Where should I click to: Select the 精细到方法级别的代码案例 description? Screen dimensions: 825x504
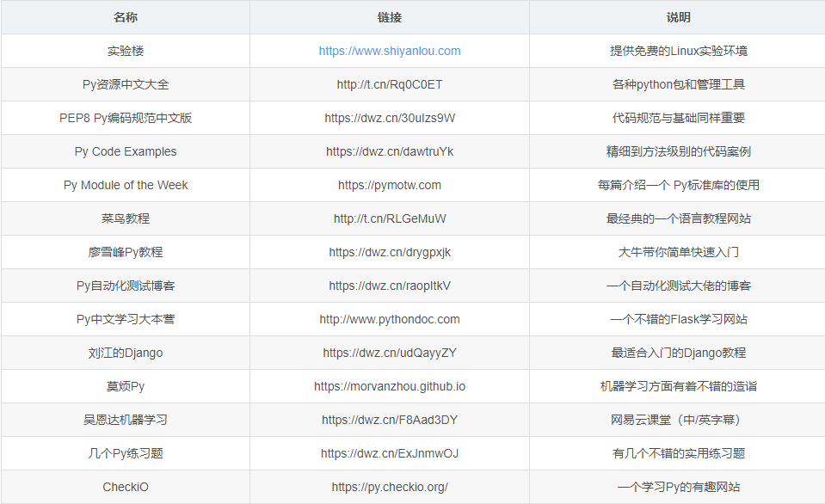pos(678,151)
